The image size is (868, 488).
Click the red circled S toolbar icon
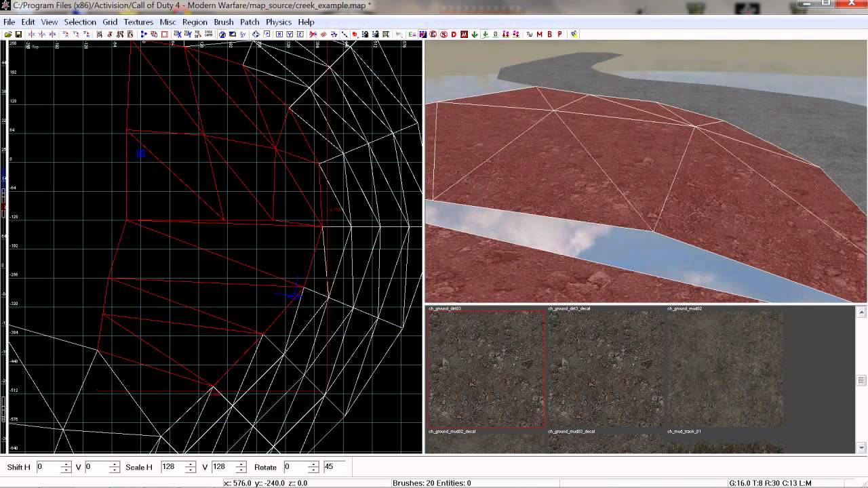pos(443,34)
